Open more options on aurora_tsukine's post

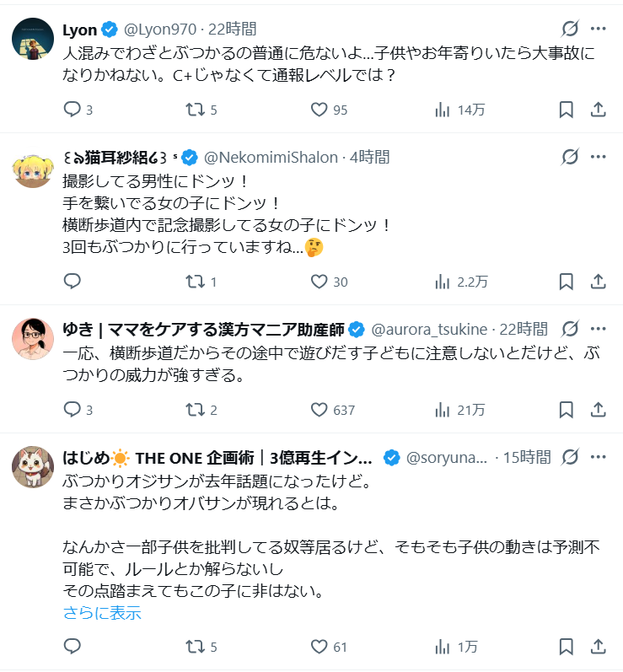click(x=598, y=328)
